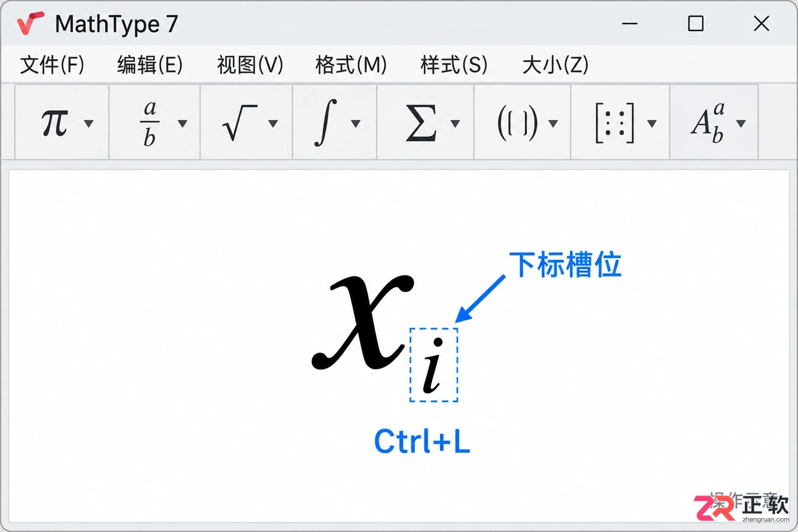Select the matrix bracket template icon
Screen dimensions: 798x532
pyautogui.click(x=615, y=123)
